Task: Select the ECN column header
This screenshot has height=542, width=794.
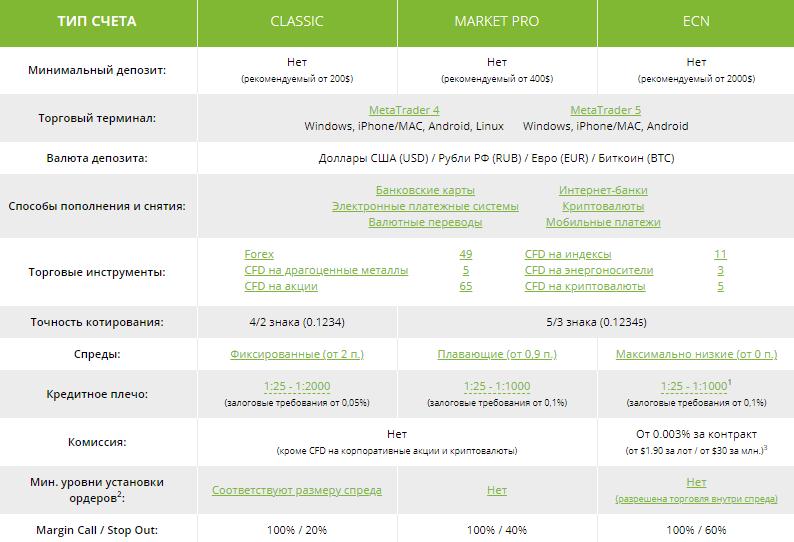Action: [696, 21]
